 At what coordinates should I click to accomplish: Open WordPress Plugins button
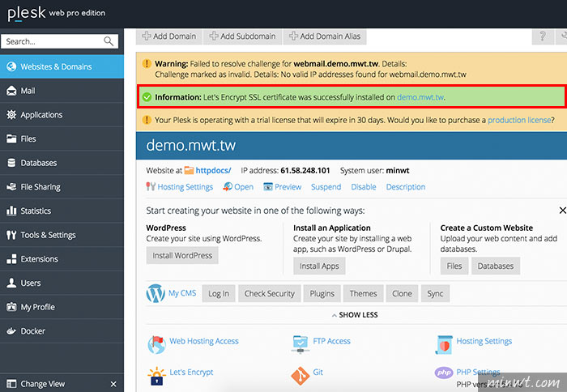coord(322,294)
